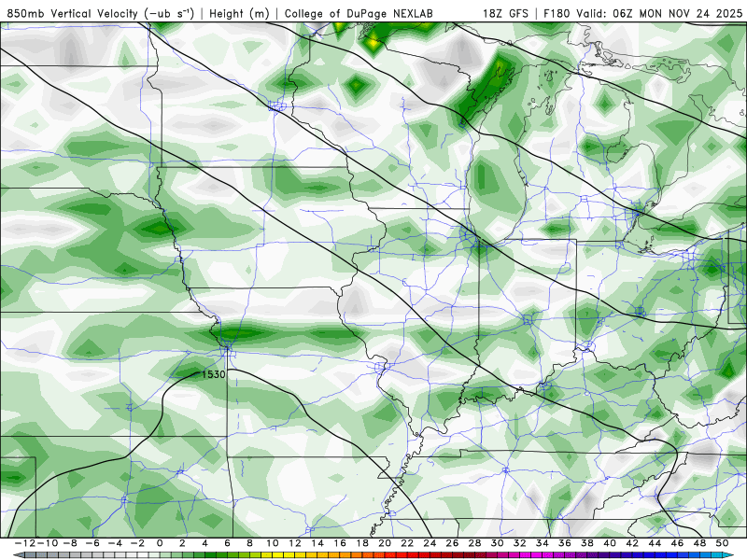Click the positive "10" color scale label
Screen dimensions: 747x560
tap(272, 543)
